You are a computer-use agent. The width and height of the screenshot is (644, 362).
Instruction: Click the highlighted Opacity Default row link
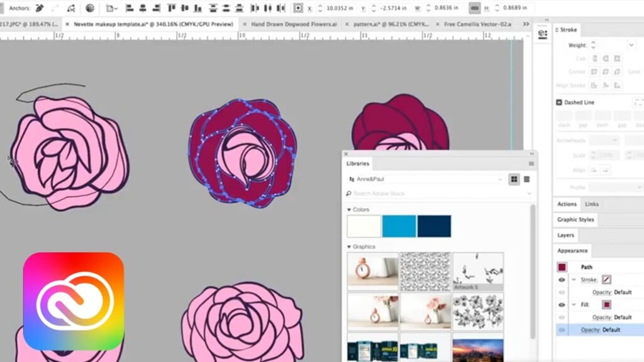click(591, 330)
